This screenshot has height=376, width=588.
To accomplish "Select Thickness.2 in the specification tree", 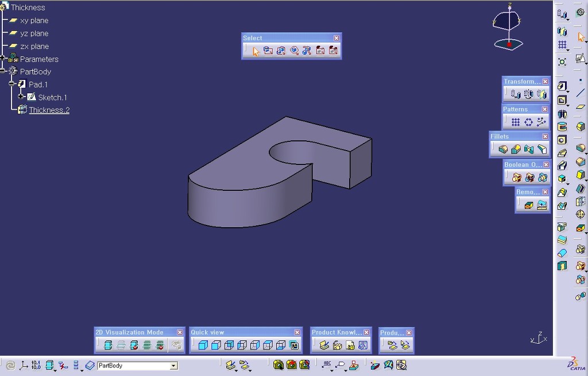I will (x=49, y=110).
